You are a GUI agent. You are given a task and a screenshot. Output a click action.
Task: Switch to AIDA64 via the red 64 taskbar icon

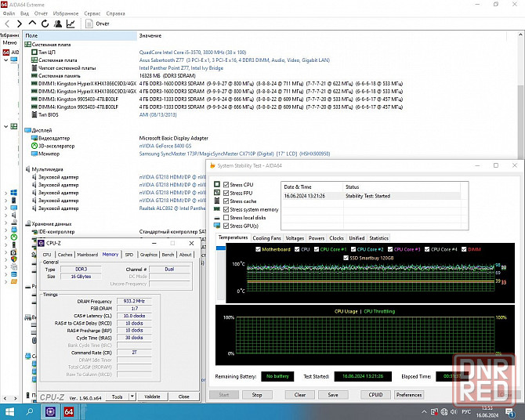click(69, 411)
